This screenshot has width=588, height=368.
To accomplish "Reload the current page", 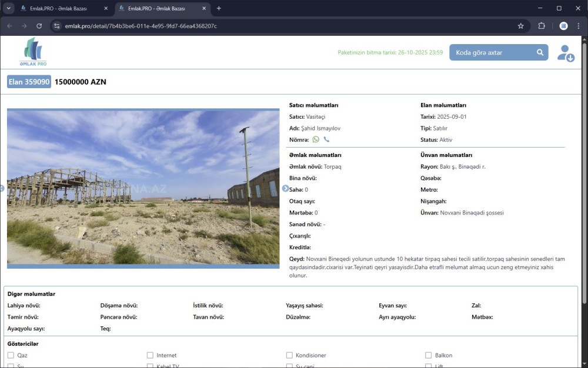I will coord(39,26).
